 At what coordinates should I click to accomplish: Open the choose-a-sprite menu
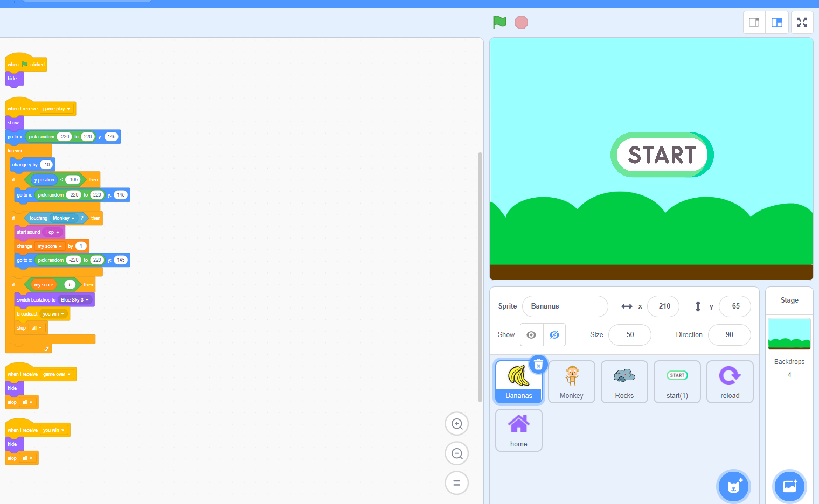pyautogui.click(x=733, y=486)
